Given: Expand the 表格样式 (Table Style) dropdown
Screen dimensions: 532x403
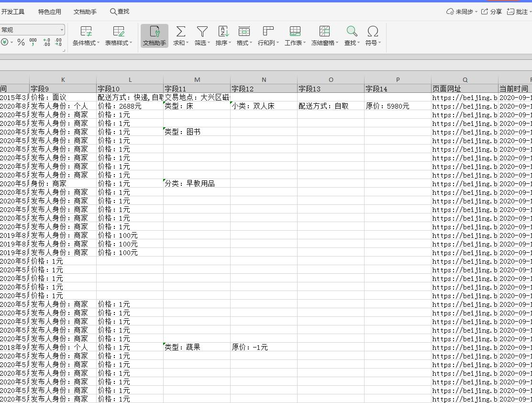Looking at the screenshot, I should pyautogui.click(x=118, y=36).
